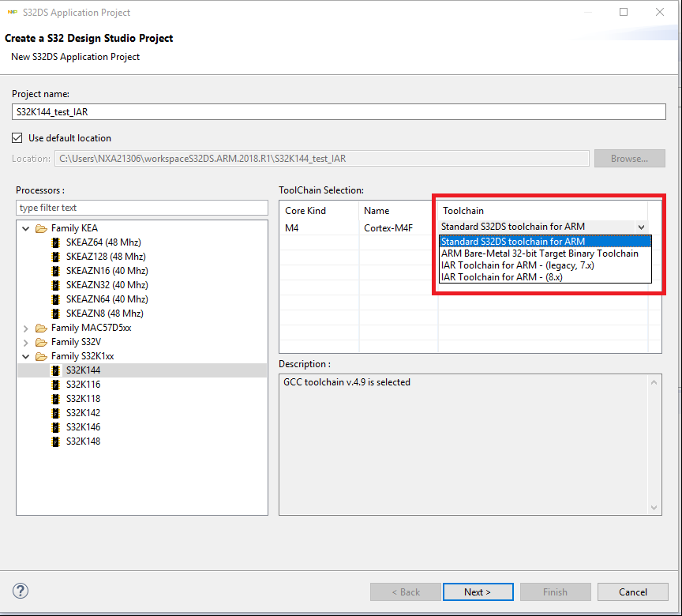This screenshot has width=682, height=616.
Task: Expand the Family S32V tree node
Action: (x=26, y=343)
